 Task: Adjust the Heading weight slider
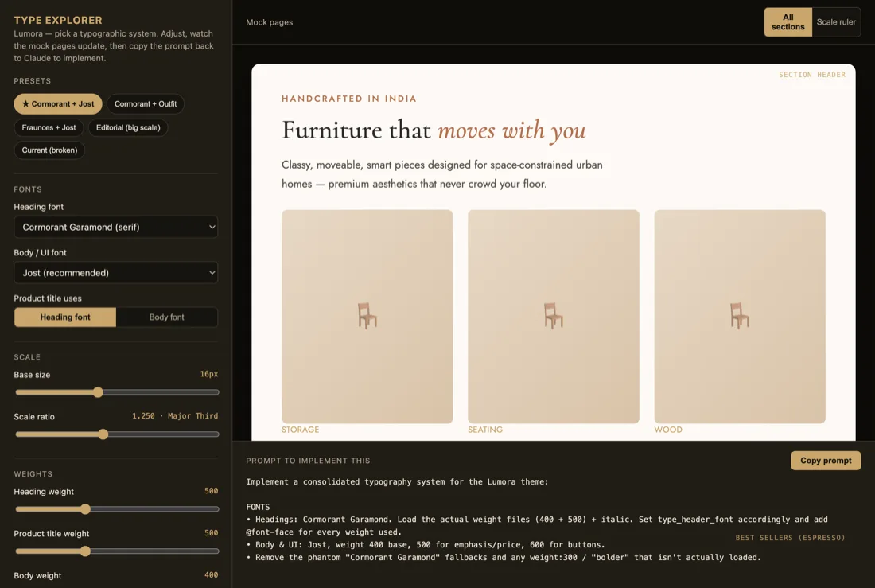[117, 509]
